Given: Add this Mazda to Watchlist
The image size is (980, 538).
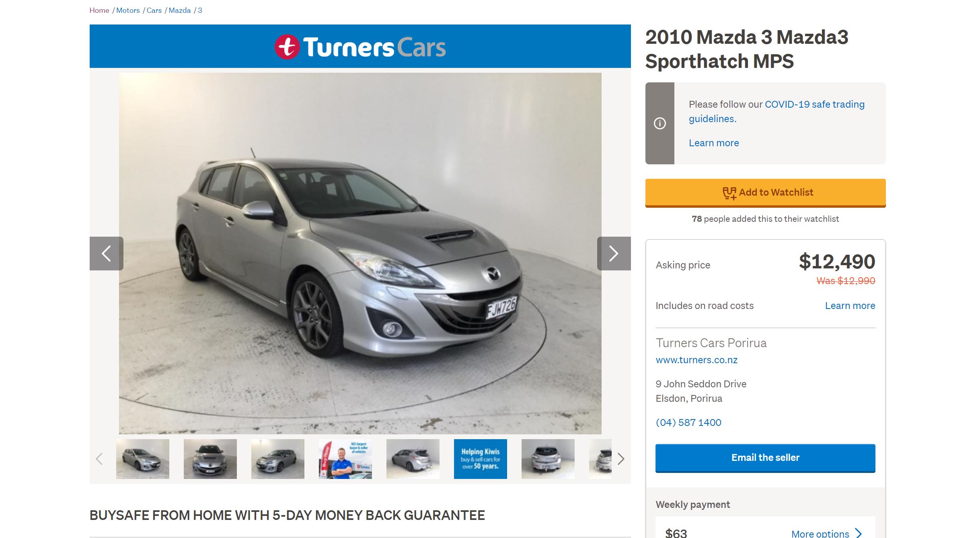Looking at the screenshot, I should coord(765,193).
